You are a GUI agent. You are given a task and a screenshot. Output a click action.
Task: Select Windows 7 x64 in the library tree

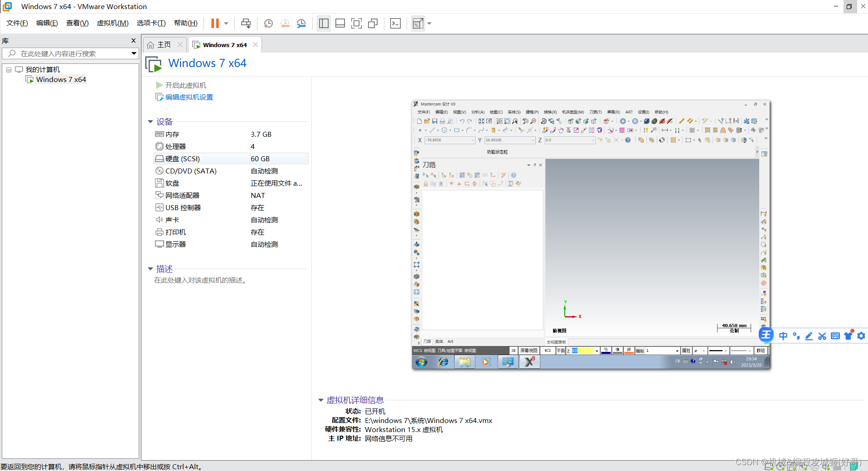61,80
